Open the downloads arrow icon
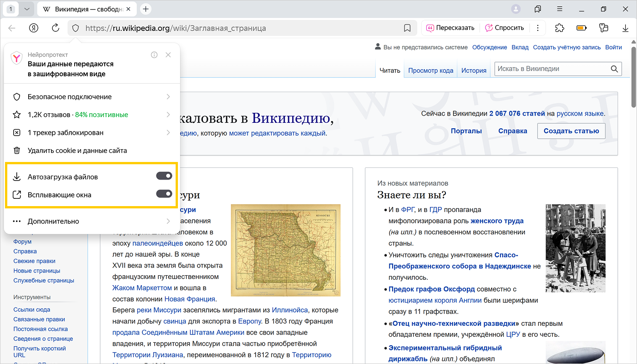Image resolution: width=637 pixels, height=364 pixels. (x=625, y=28)
